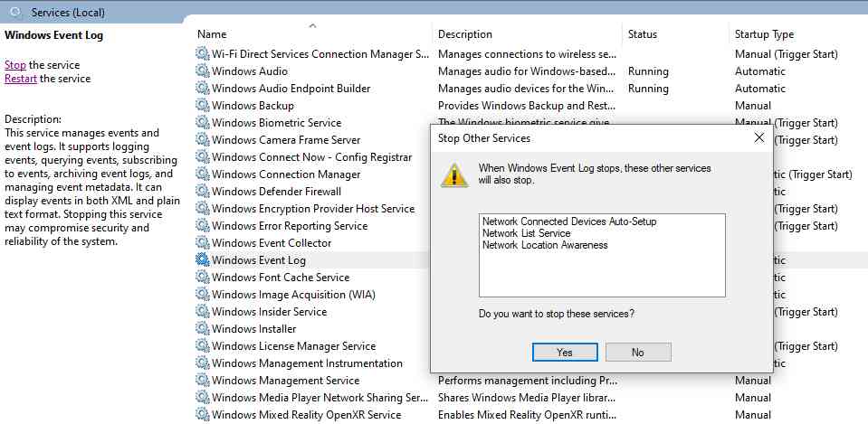Viewport: 868px width, 424px height.
Task: Click the Windows Management Instrumentation gear icon
Action: (x=203, y=363)
